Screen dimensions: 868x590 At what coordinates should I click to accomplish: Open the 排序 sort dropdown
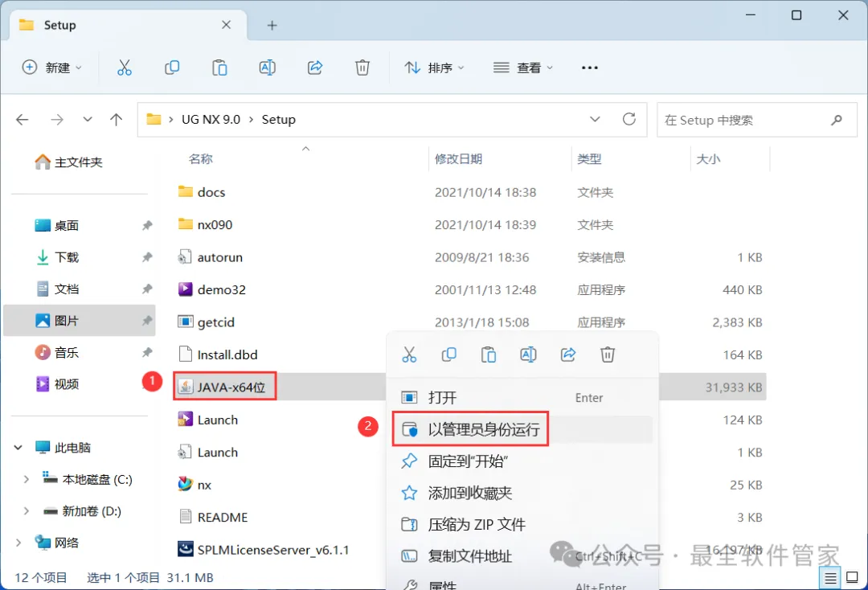435,68
